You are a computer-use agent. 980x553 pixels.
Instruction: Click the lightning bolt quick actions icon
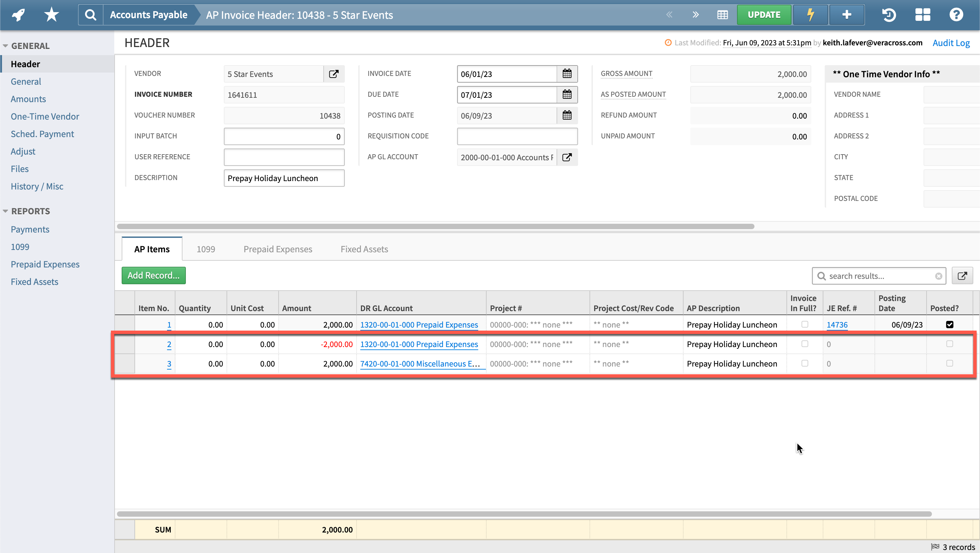pos(810,14)
